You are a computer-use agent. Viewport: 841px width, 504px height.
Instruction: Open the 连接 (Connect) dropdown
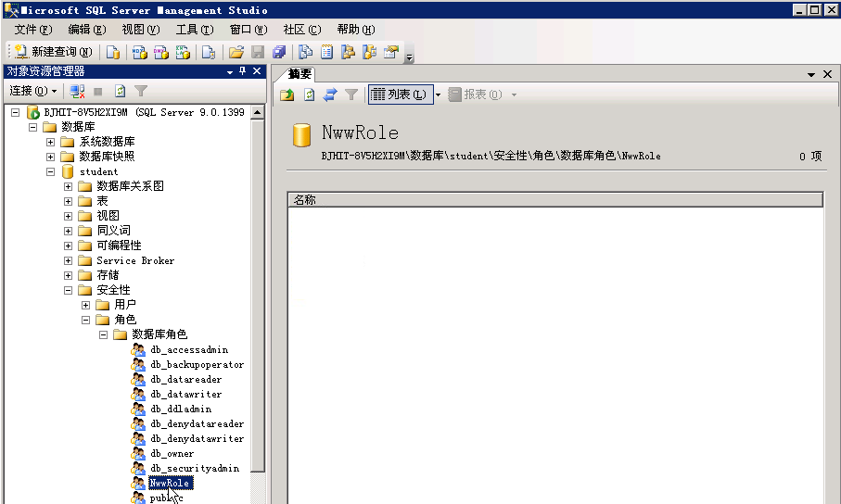click(x=33, y=91)
